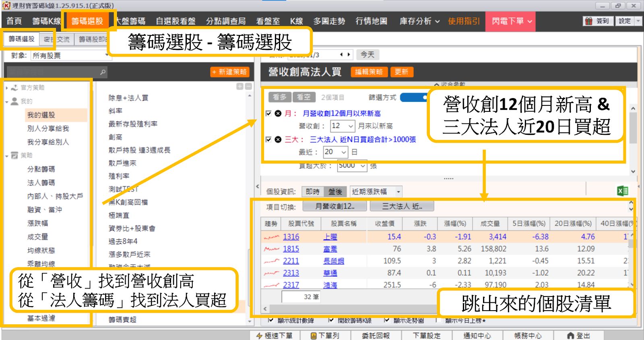Click the horizontal scrollbar left arrow of stock table
This screenshot has height=340, width=644.
point(265,309)
